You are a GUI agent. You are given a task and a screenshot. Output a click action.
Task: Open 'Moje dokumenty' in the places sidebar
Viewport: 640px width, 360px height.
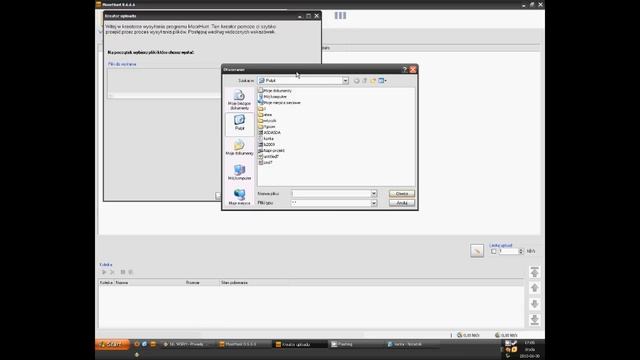240,147
